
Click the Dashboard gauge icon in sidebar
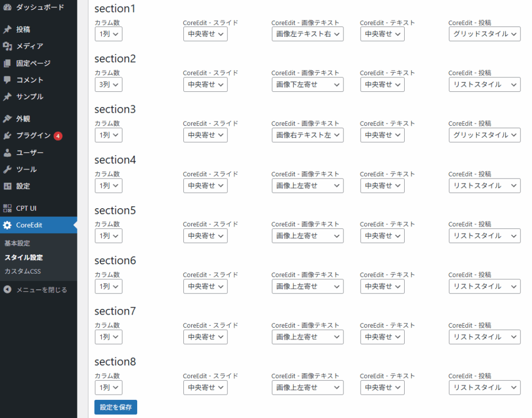(7, 7)
